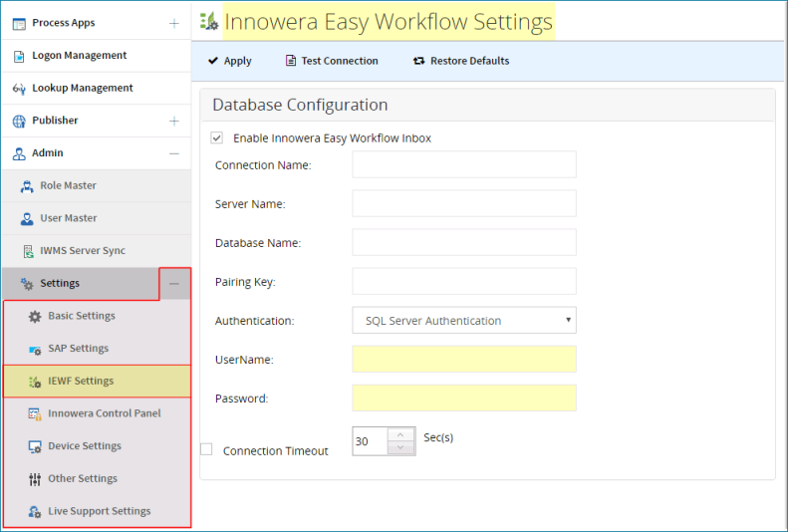This screenshot has height=532, width=788.
Task: Select User Master in Admin menu
Action: pos(96,218)
